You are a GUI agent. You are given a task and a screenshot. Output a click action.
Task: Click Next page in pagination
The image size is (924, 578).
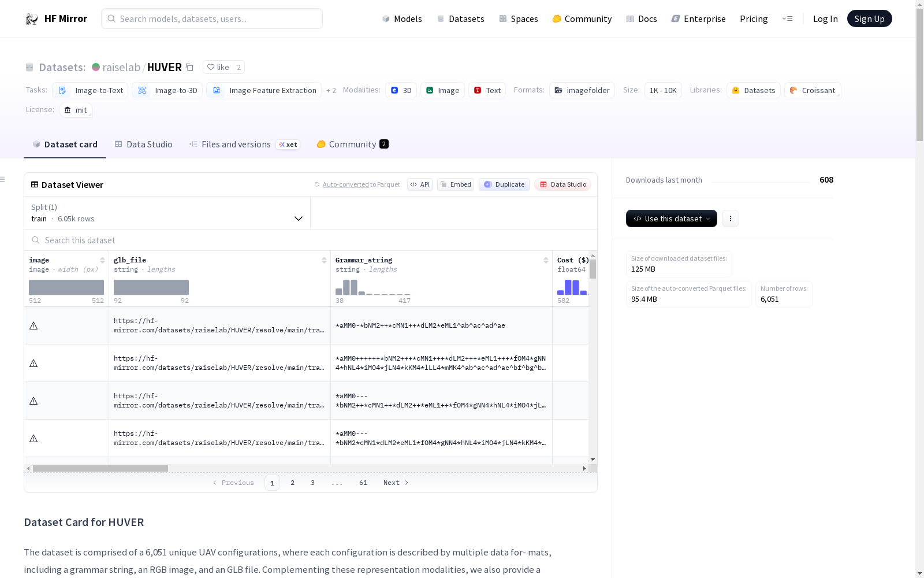pos(396,483)
